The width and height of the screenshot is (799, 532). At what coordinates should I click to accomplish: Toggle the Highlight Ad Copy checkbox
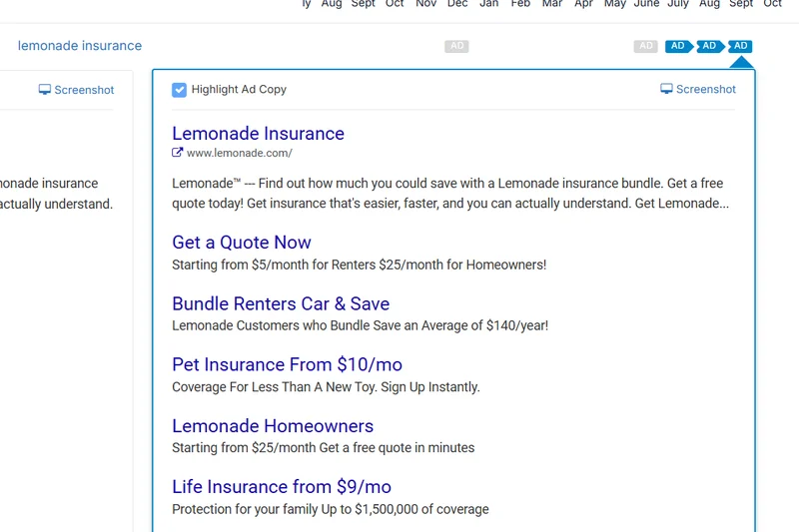(x=180, y=90)
